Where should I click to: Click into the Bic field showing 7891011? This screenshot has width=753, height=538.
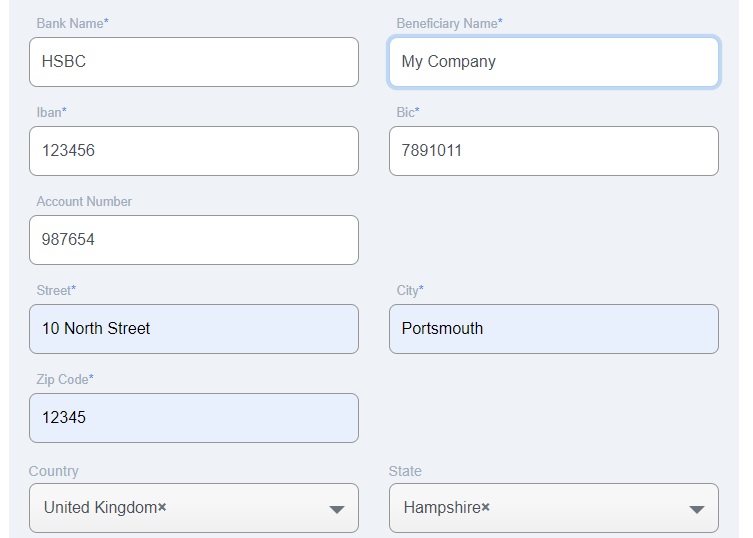tap(553, 151)
